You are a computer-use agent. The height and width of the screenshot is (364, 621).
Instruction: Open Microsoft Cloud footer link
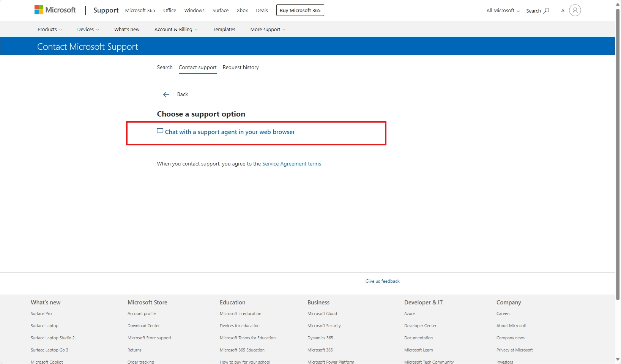point(322,314)
